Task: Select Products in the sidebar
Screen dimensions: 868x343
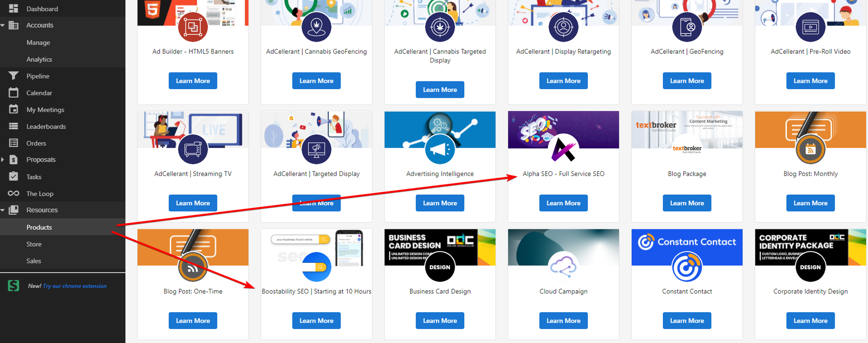Action: [63, 227]
